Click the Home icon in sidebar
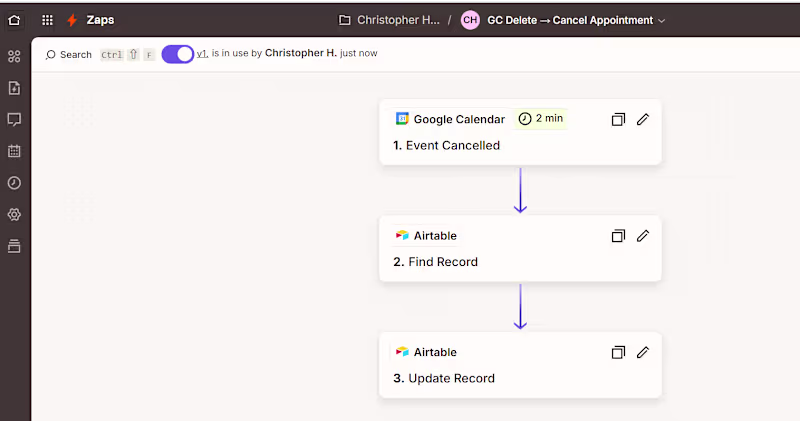 14,19
